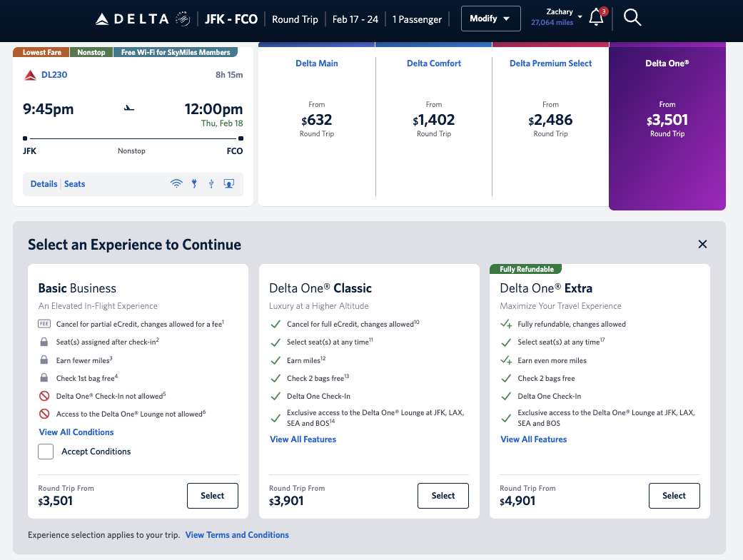This screenshot has width=743, height=560.
Task: Click the DL230 flight number link
Action: [54, 75]
